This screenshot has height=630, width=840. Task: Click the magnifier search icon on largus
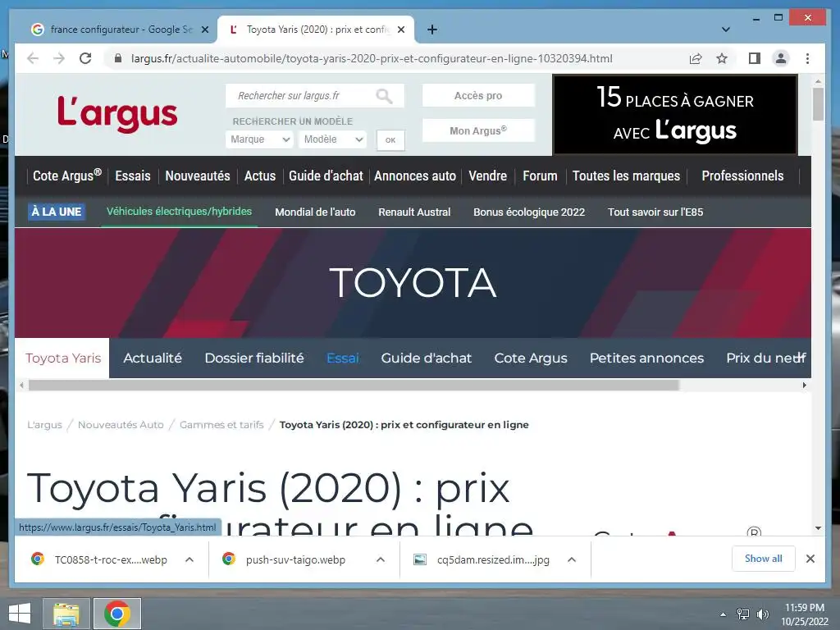tap(384, 96)
